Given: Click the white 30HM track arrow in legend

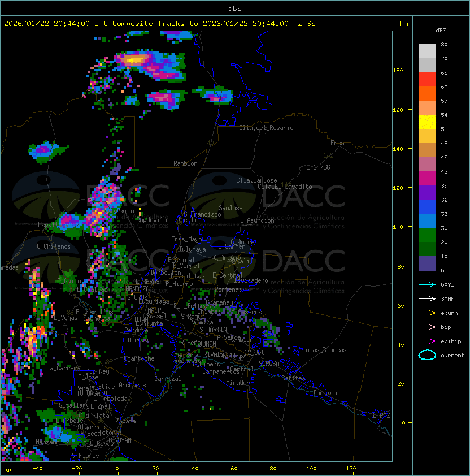Looking at the screenshot, I should (427, 298).
